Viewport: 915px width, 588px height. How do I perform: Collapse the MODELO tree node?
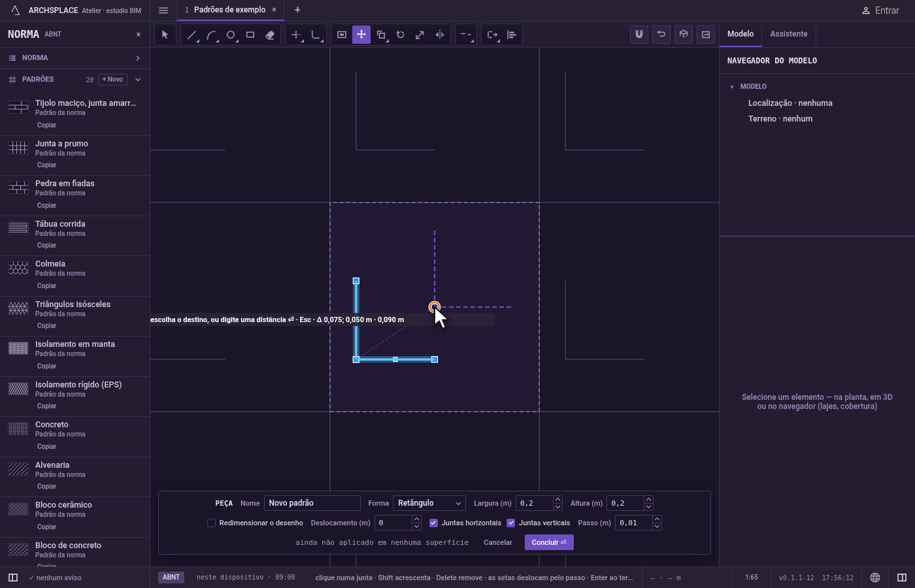[732, 87]
